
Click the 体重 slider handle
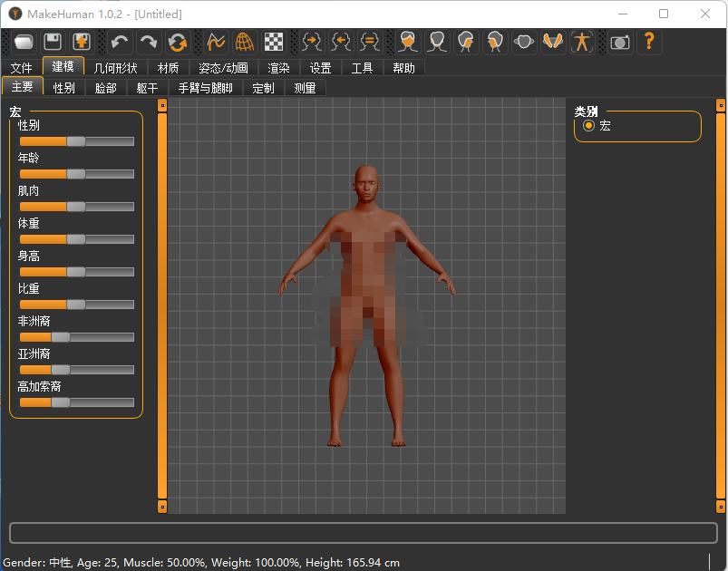[76, 239]
